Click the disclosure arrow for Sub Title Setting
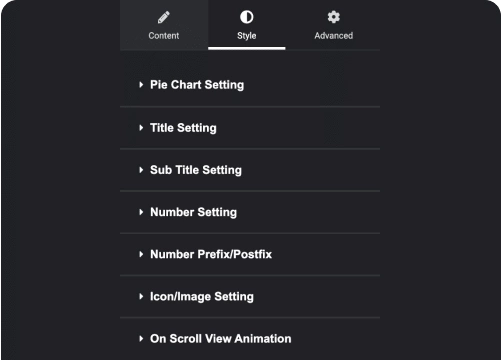The height and width of the screenshot is (360, 501). pyautogui.click(x=141, y=170)
